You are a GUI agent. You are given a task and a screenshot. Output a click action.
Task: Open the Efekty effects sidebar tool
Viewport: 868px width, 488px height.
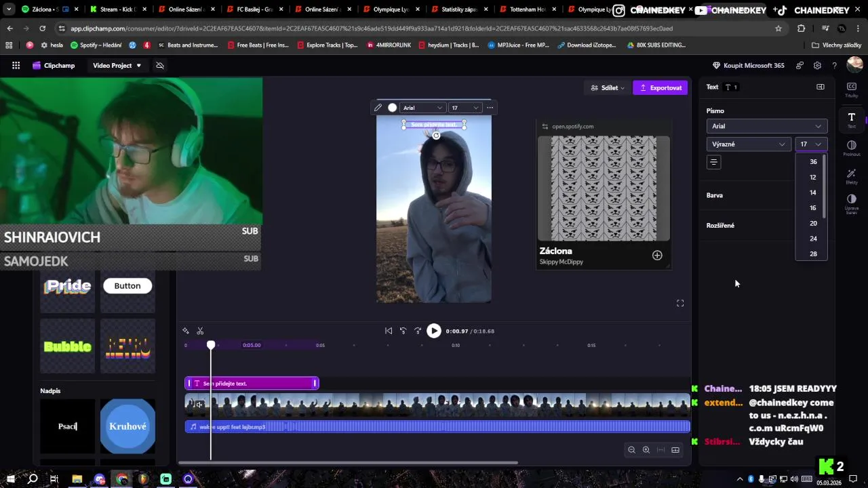click(x=852, y=176)
